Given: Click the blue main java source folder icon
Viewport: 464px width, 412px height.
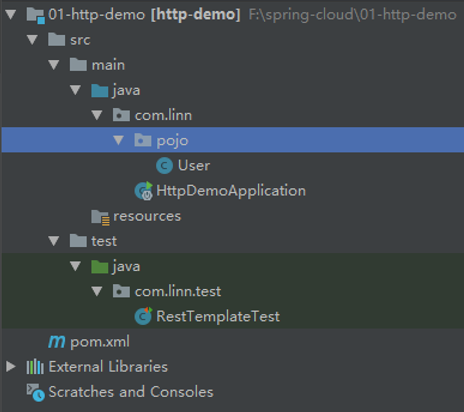Looking at the screenshot, I should coord(100,90).
